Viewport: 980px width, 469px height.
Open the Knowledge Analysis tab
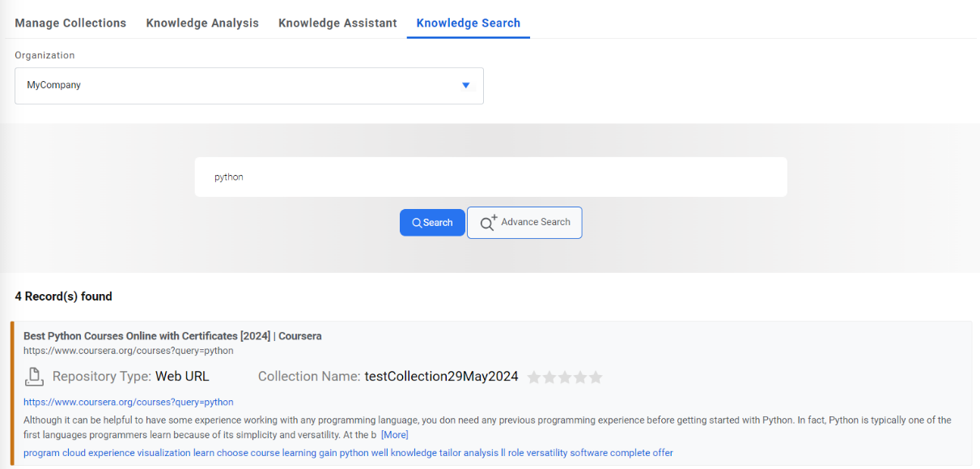click(x=202, y=23)
